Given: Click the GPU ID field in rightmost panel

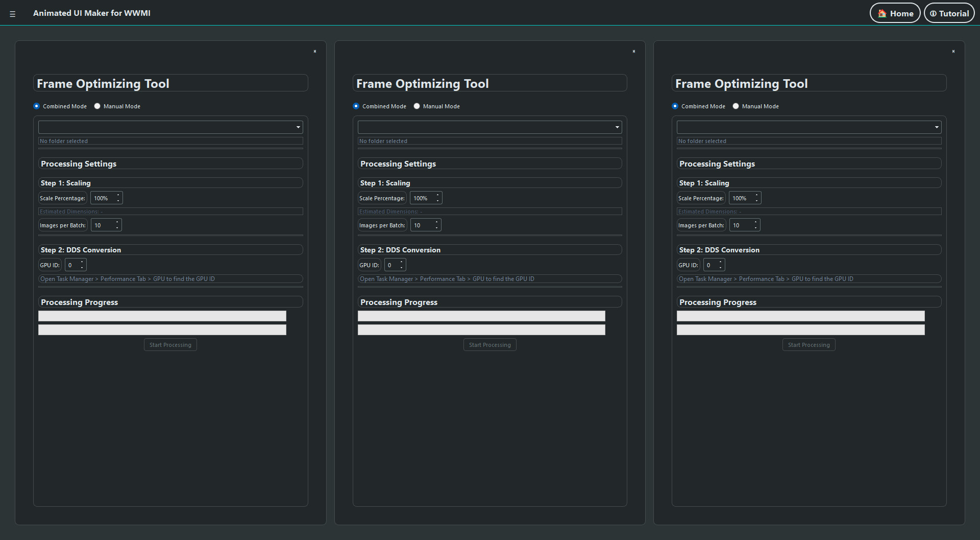Looking at the screenshot, I should (x=710, y=265).
